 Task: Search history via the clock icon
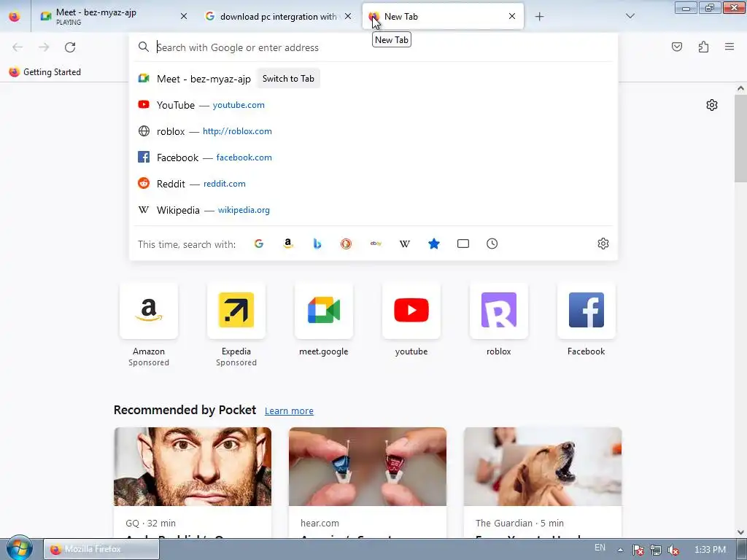(492, 244)
